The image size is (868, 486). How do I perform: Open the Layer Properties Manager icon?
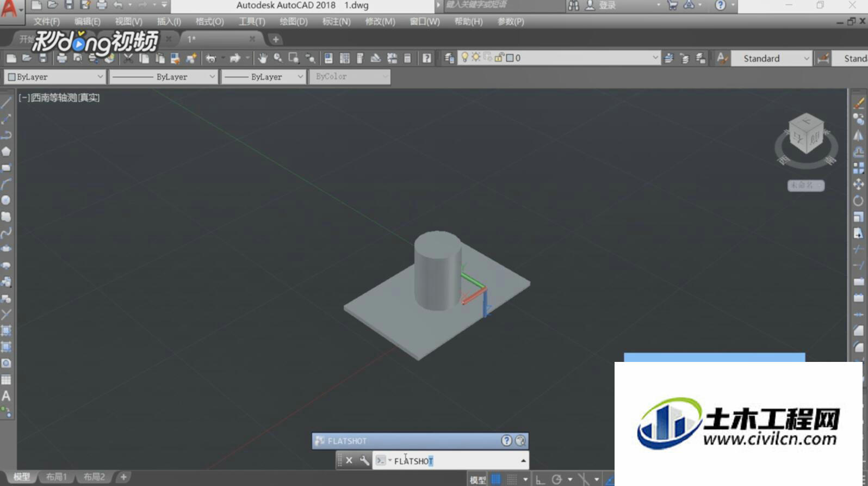coord(449,58)
